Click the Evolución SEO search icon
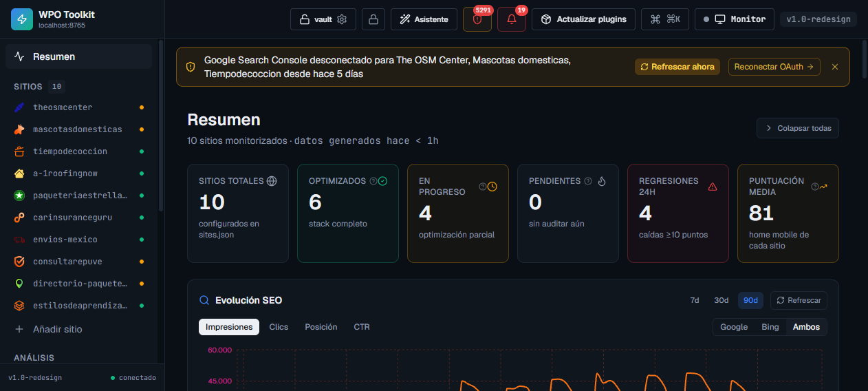This screenshot has height=391, width=868. point(204,300)
